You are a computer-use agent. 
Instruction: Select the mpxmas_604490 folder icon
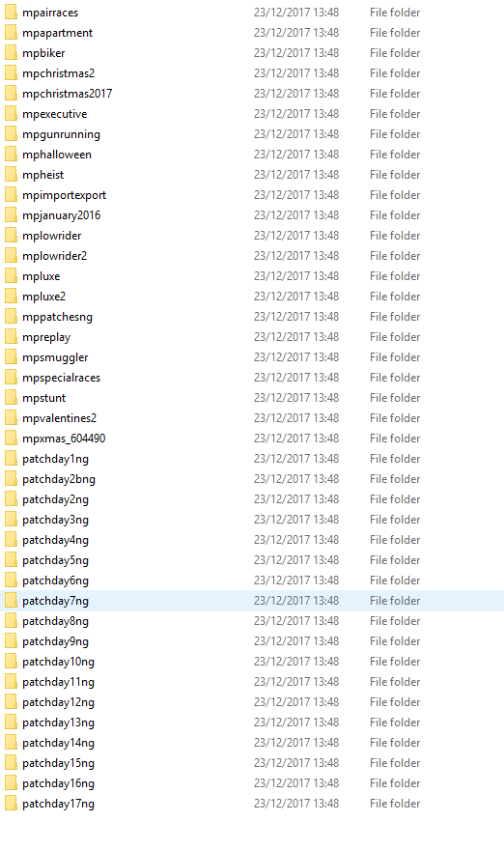pos(11,439)
